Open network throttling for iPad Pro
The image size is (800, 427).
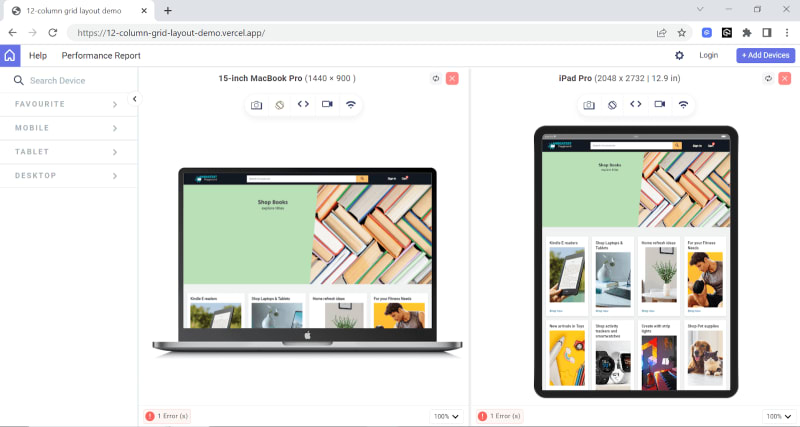683,104
